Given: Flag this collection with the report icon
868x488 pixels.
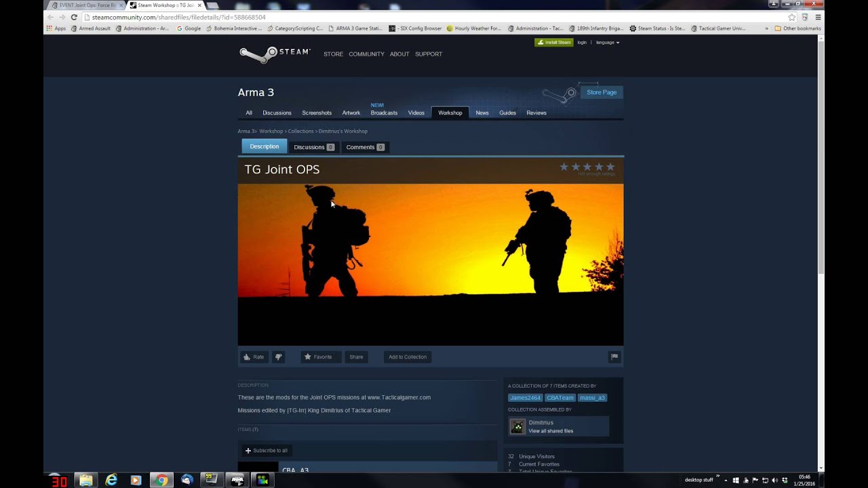Looking at the screenshot, I should pos(614,357).
